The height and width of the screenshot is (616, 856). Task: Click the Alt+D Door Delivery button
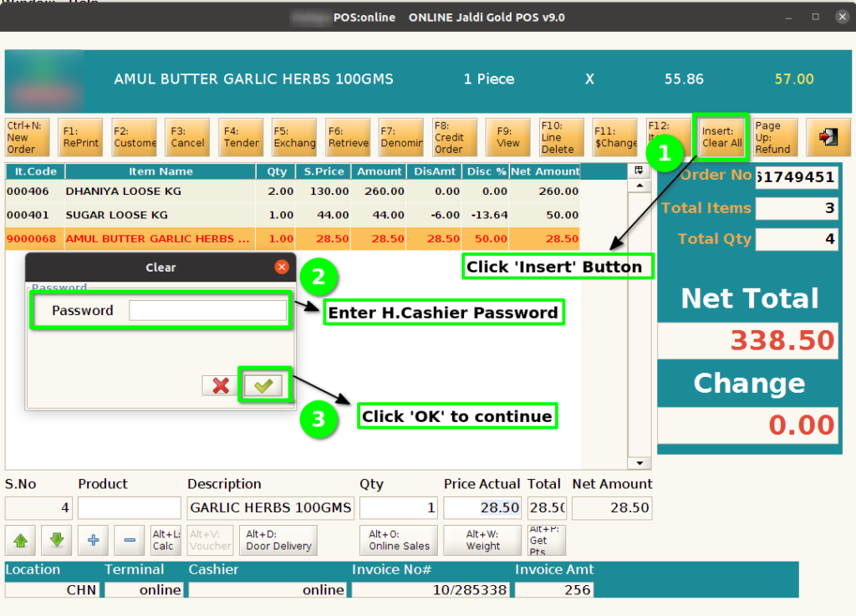278,540
